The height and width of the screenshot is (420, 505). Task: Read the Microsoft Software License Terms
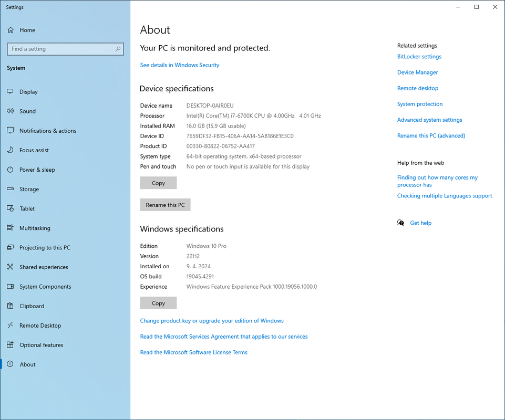[x=193, y=352]
